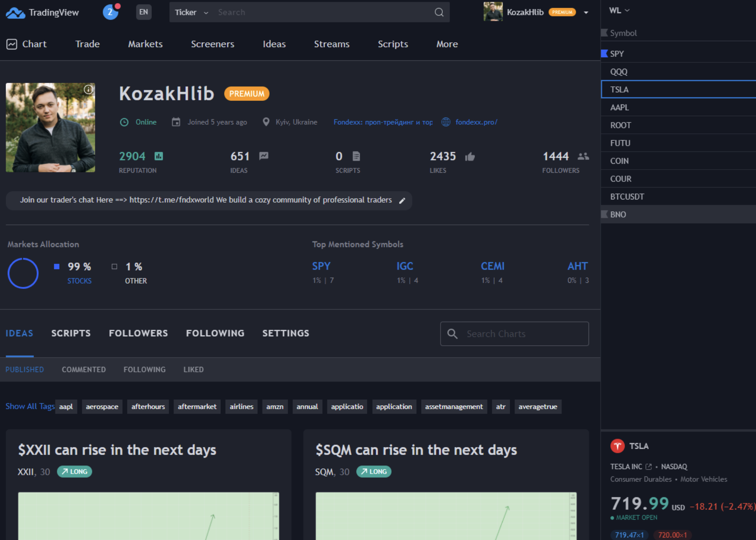Click the info icon on profile photo
Viewport: 756px width, 540px height.
point(88,90)
